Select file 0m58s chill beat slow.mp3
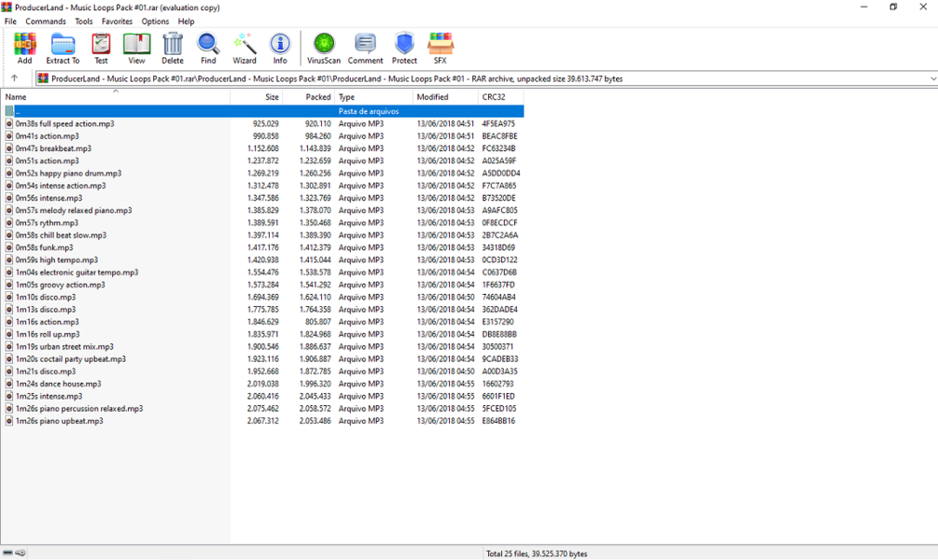The height and width of the screenshot is (560, 938). [x=262, y=235]
